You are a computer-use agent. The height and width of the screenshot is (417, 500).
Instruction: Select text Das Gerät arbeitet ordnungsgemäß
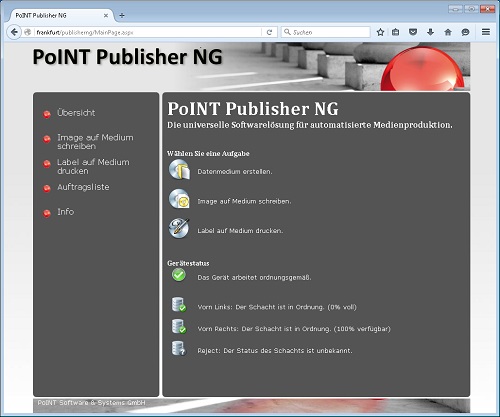click(x=254, y=277)
